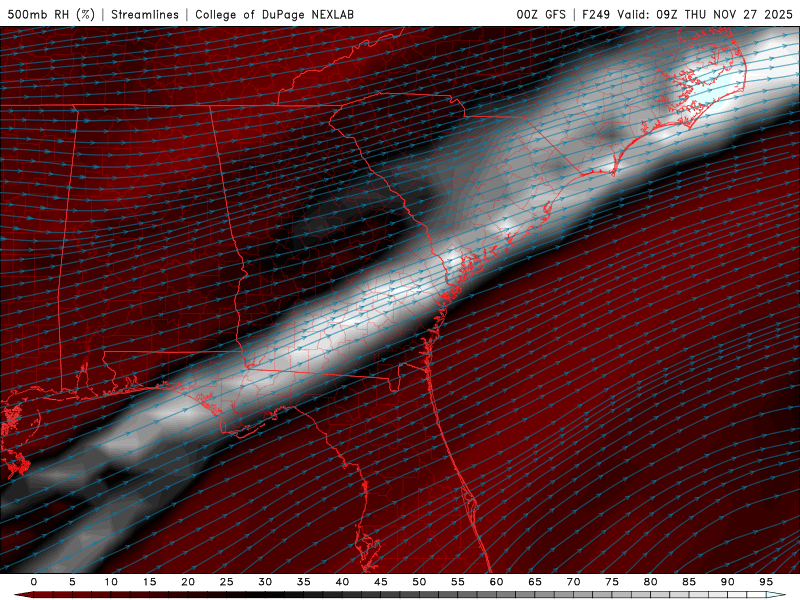800x600 pixels.
Task: Click the 'Valid: 09Z THU NOV 27 2025' text
Action: 705,14
